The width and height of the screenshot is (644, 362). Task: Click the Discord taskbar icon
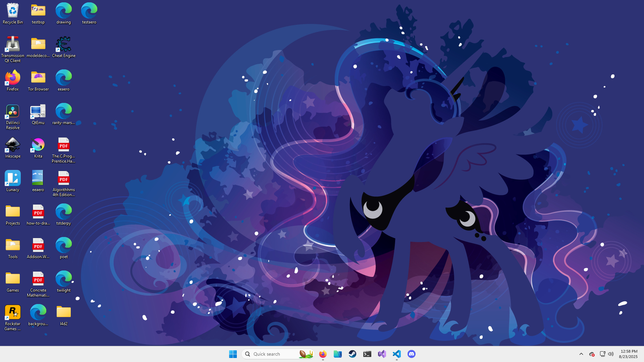tap(411, 354)
